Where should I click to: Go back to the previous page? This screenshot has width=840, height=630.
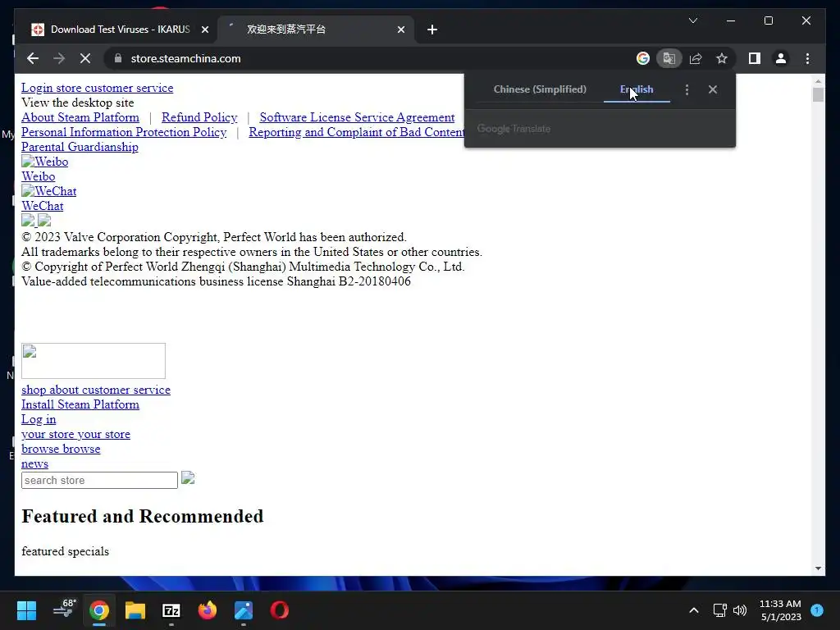pyautogui.click(x=33, y=58)
